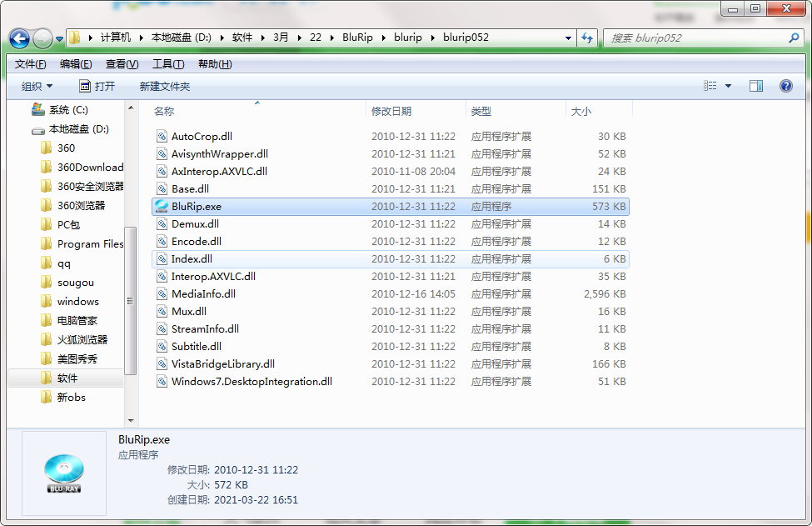Screen dimensions: 812x526
Task: Open the 电脑管家 folder in the sidebar
Action: pos(69,321)
